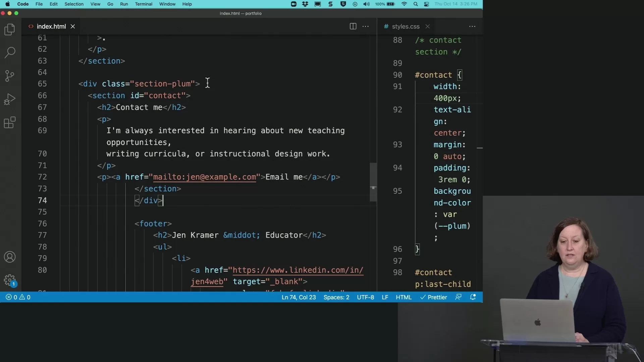The image size is (644, 362).
Task: Open more actions for styles.css editor
Action: click(472, 26)
